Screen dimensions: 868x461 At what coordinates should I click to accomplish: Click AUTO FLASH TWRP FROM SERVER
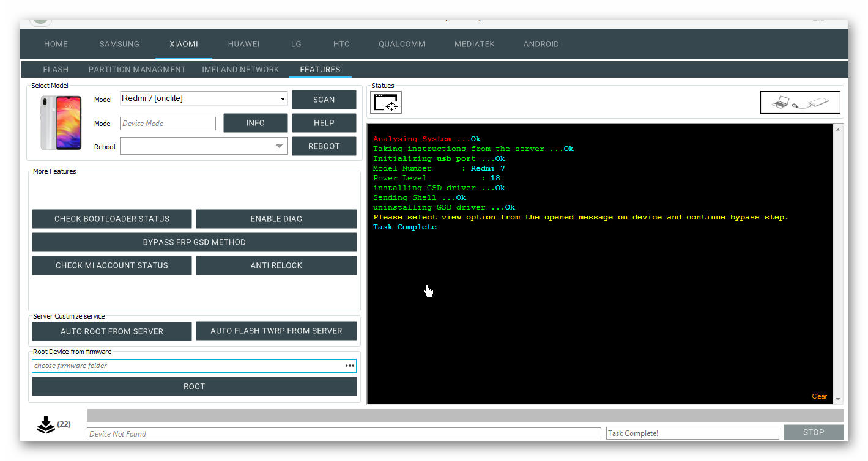tap(276, 331)
